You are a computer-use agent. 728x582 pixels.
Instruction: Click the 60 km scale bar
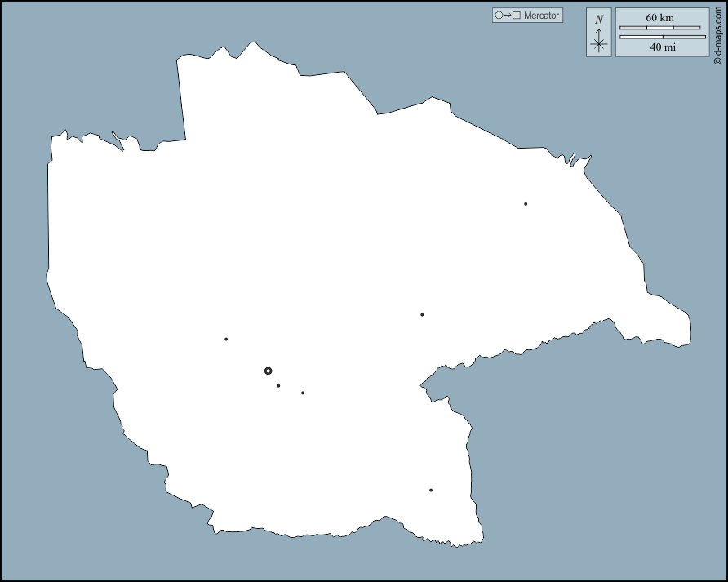coord(659,28)
